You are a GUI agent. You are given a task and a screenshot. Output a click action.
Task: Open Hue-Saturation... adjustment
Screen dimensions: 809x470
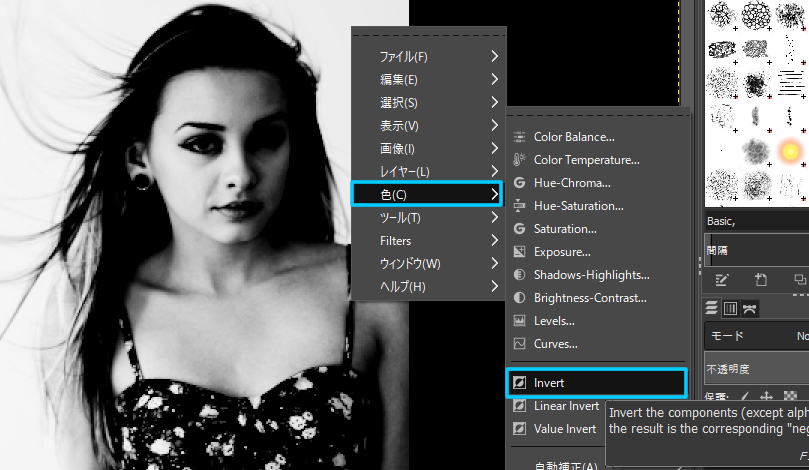598,206
